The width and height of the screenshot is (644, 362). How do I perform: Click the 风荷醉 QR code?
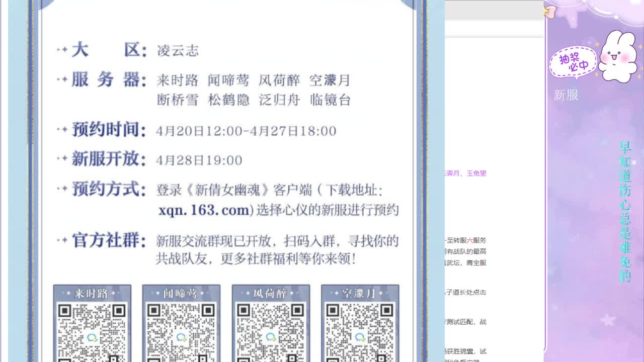(x=270, y=332)
